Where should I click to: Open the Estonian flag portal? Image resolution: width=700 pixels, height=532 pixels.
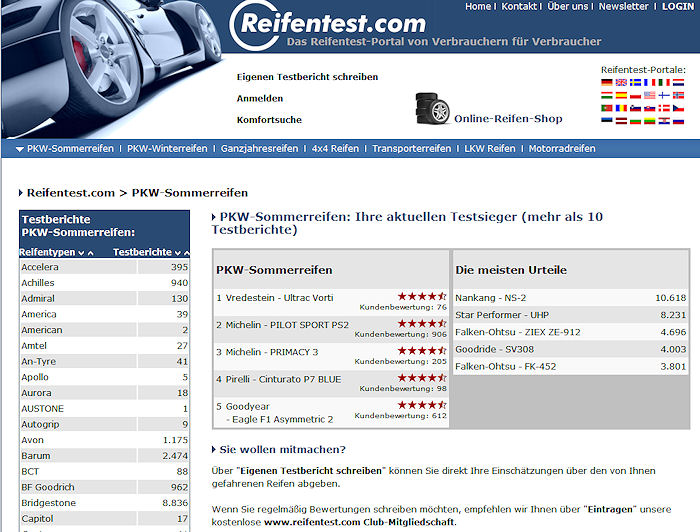pyautogui.click(x=607, y=120)
